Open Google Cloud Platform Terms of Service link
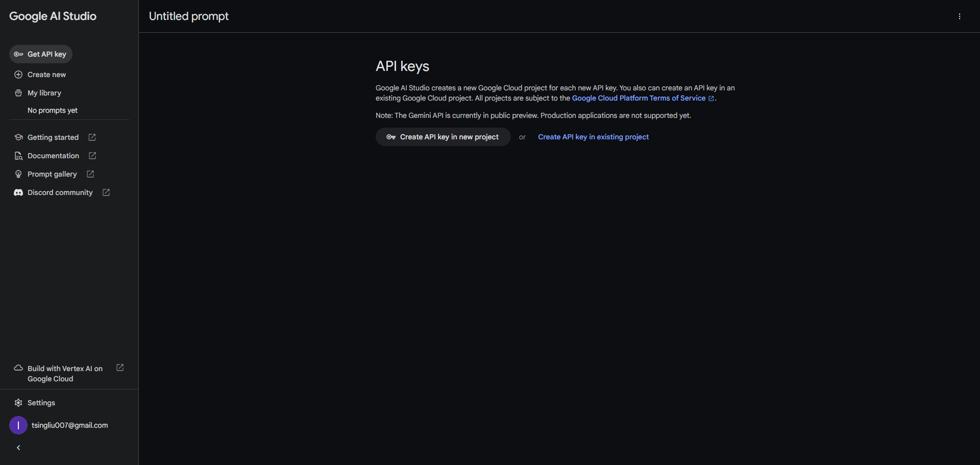This screenshot has height=465, width=980. point(639,98)
